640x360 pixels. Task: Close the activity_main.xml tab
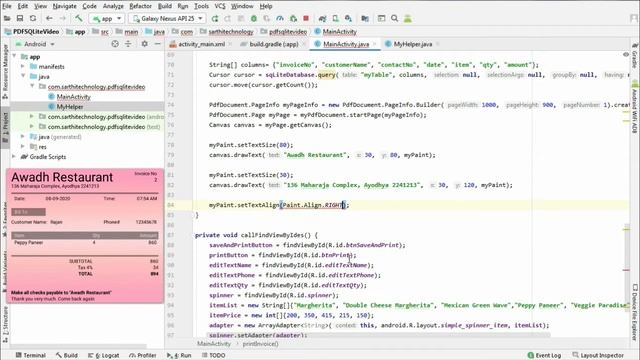[x=230, y=44]
